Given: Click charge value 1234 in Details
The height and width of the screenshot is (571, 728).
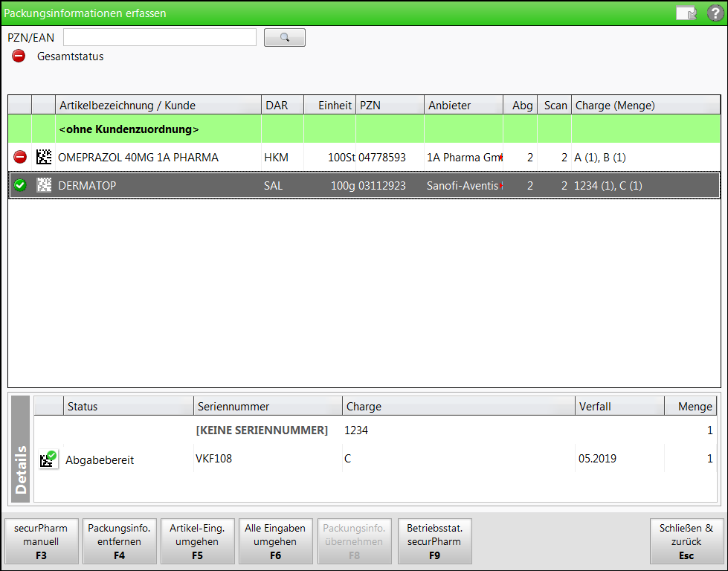Looking at the screenshot, I should (x=356, y=430).
